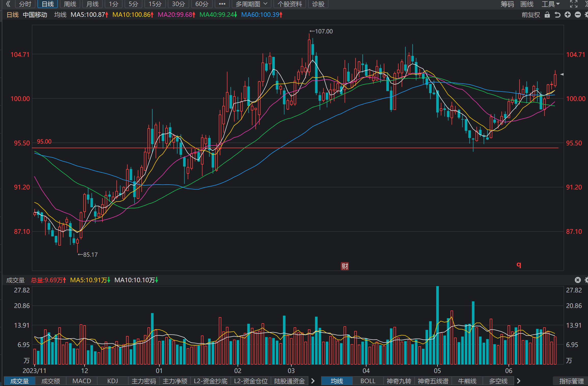Screen dimensions: 588x386
Task: Select the L2-资金仓位 indicator tab
Action: click(251, 381)
